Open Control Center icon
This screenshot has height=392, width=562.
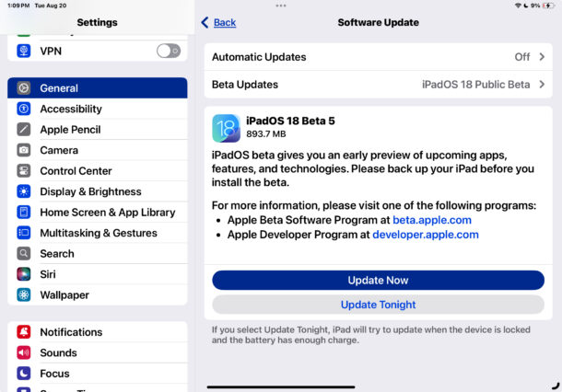(x=24, y=171)
